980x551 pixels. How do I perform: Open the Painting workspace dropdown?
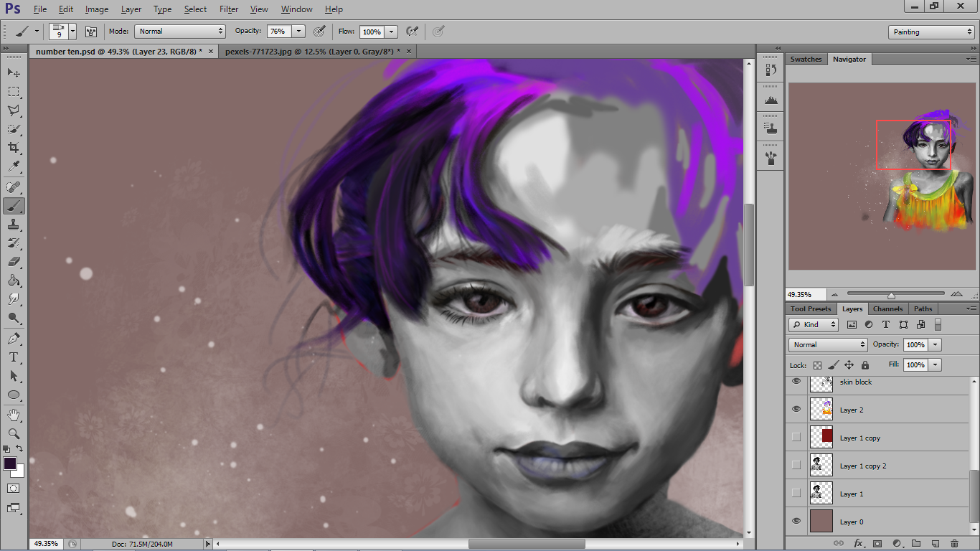click(x=931, y=32)
